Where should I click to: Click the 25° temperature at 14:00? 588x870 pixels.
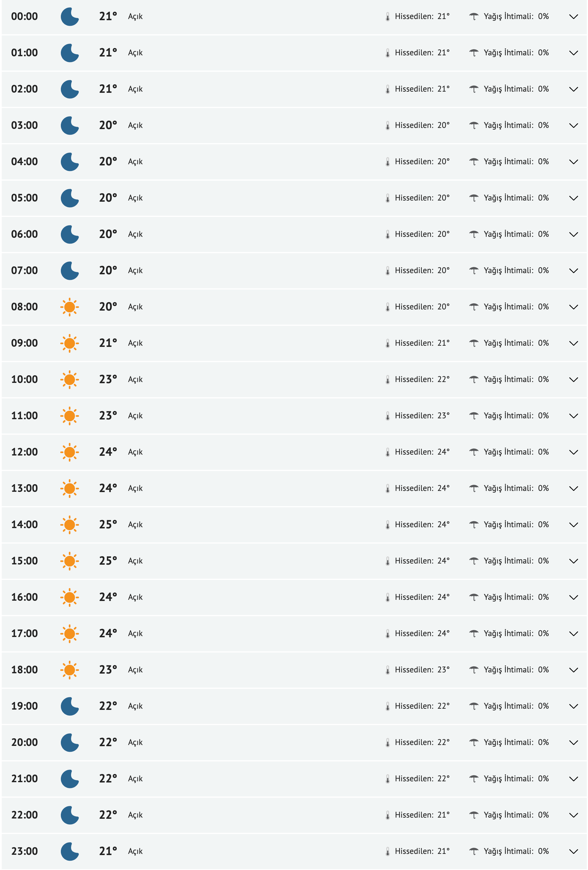(108, 525)
